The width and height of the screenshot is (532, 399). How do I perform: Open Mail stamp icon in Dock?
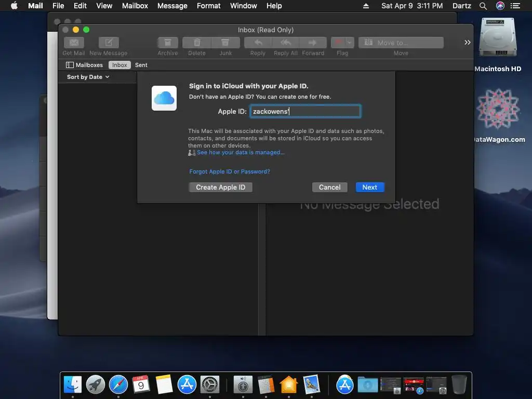312,385
